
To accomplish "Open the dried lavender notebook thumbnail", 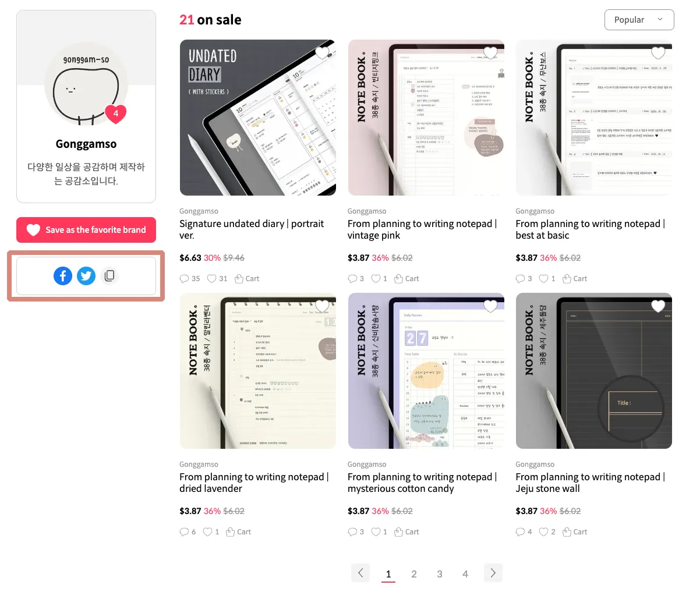I will click(x=258, y=371).
